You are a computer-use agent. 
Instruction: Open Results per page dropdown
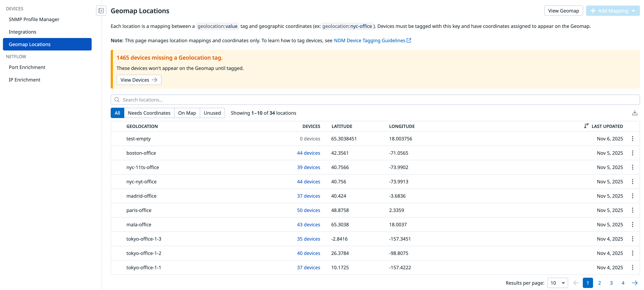pyautogui.click(x=557, y=283)
